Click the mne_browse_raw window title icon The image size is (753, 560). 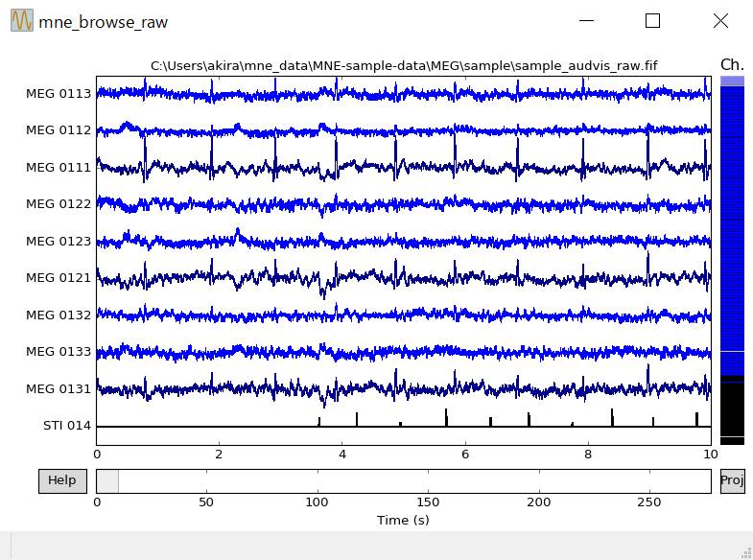click(21, 21)
